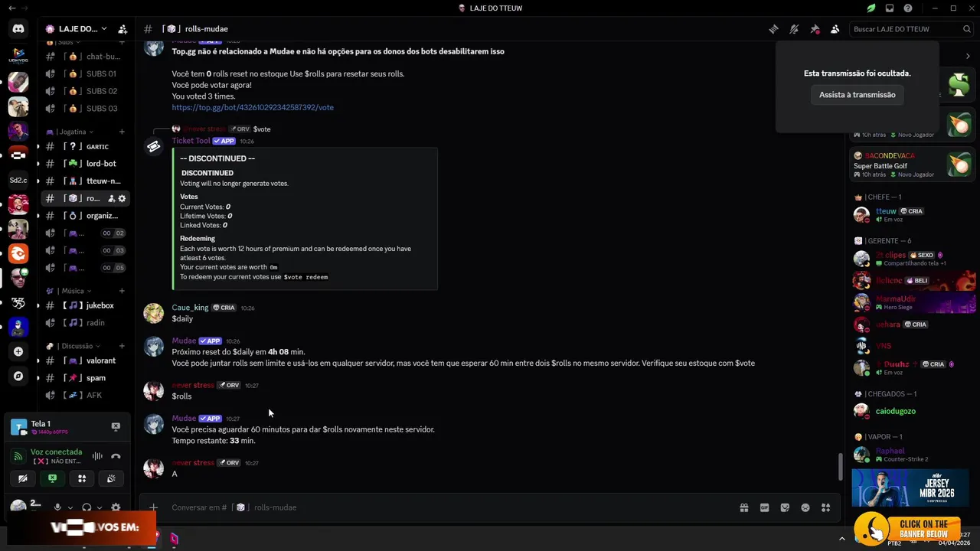Open pinned messages for rolls-mudae
This screenshot has height=551, width=980.
[815, 29]
